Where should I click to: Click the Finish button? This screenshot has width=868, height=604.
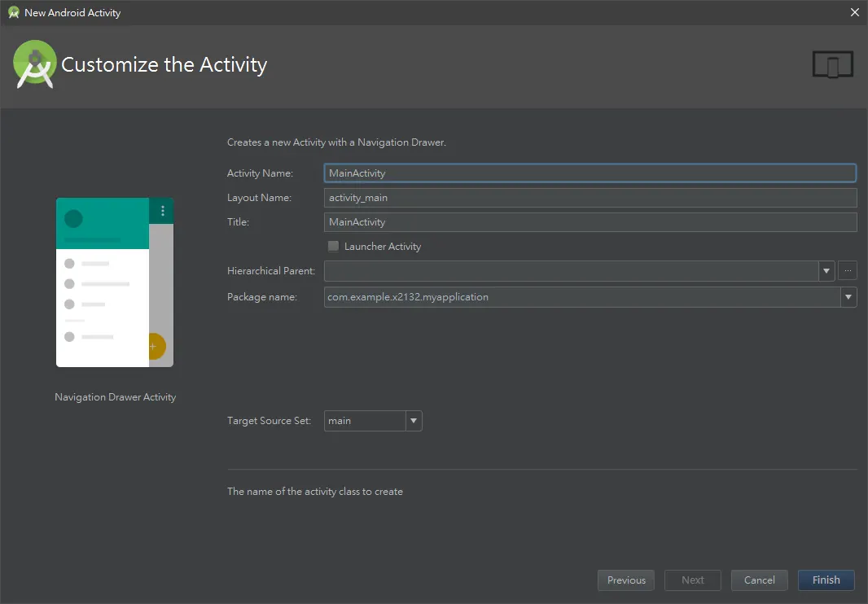[x=826, y=580]
